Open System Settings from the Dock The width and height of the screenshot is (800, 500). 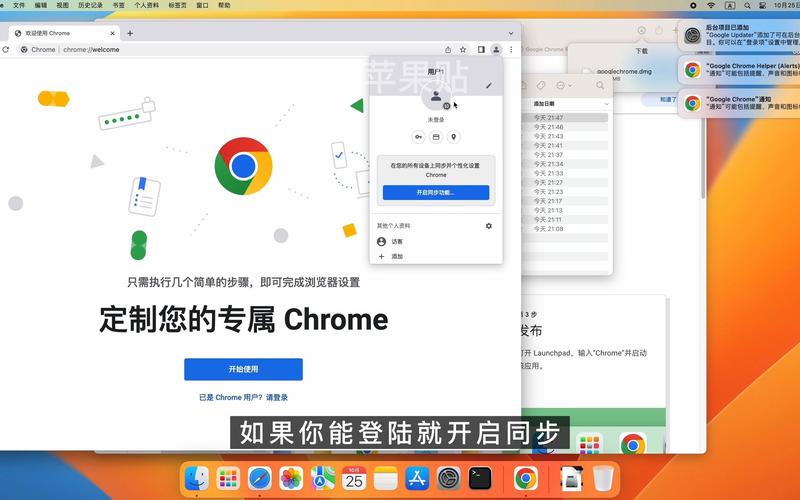pos(448,479)
